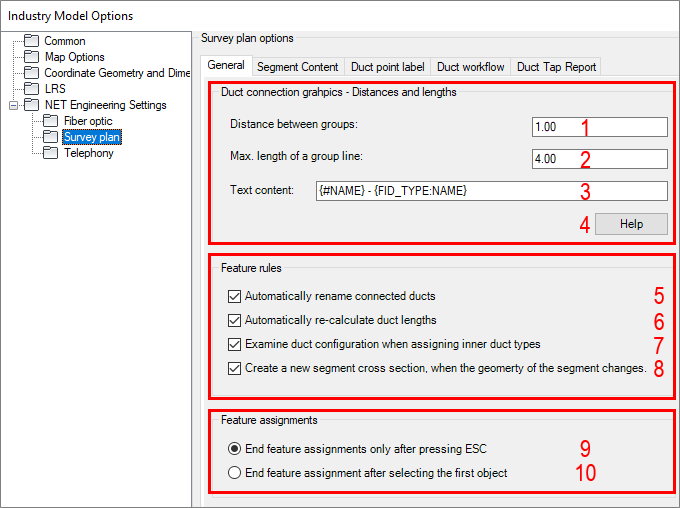This screenshot has width=680, height=508.
Task: Select Survey plan tree item
Action: [x=92, y=137]
